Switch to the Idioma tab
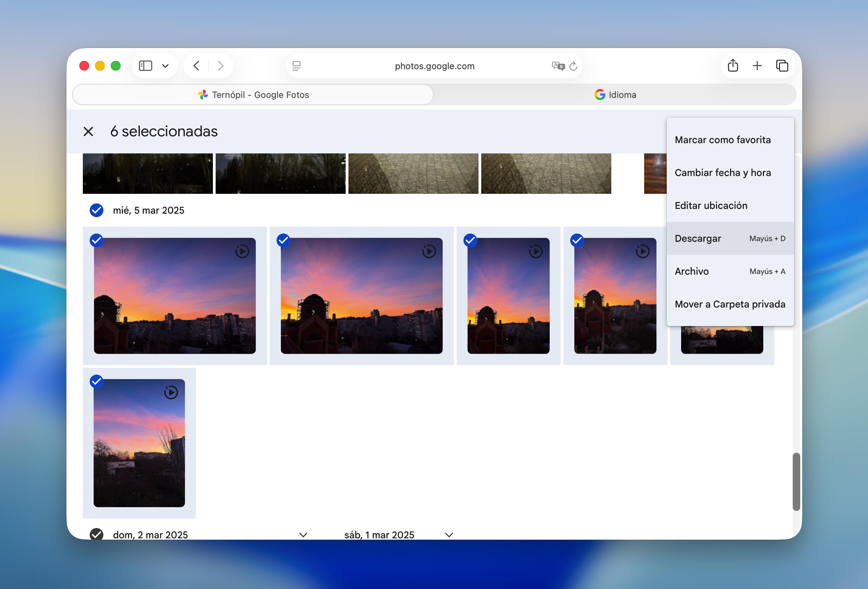 tap(615, 95)
